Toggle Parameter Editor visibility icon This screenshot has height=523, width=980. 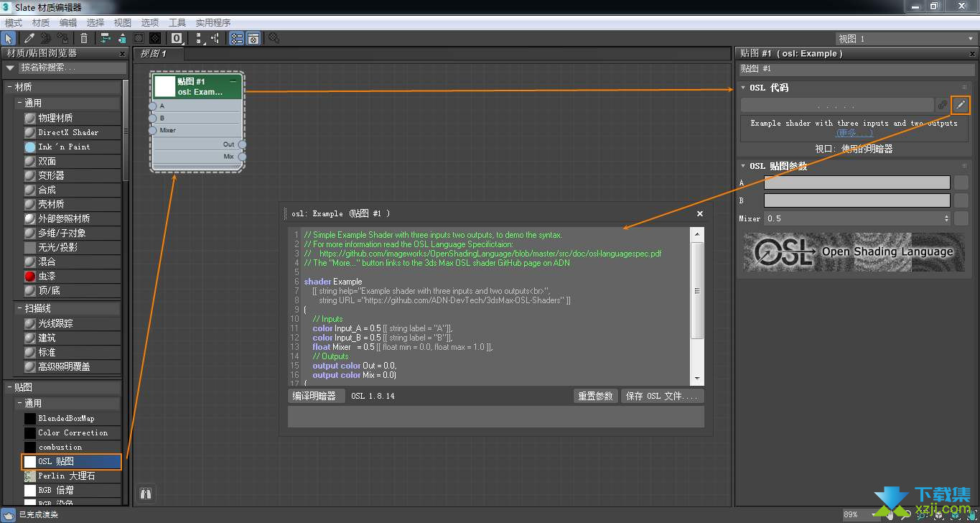coord(253,38)
